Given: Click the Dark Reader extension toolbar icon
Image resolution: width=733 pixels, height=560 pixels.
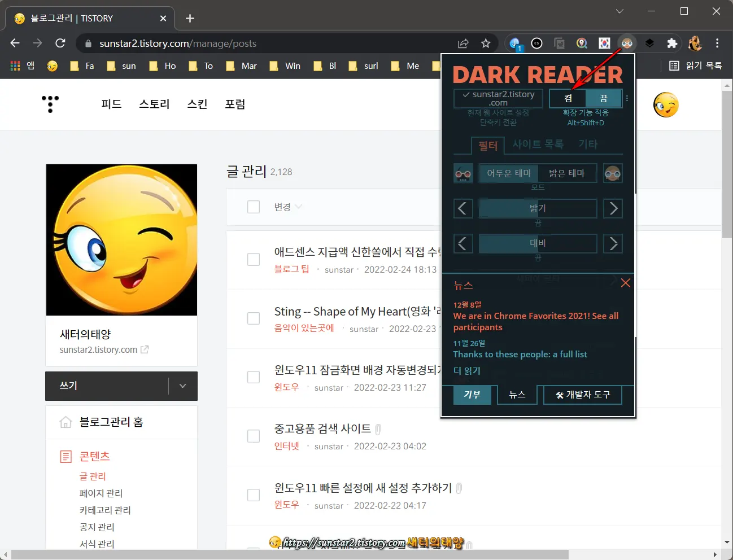Looking at the screenshot, I should click(627, 43).
